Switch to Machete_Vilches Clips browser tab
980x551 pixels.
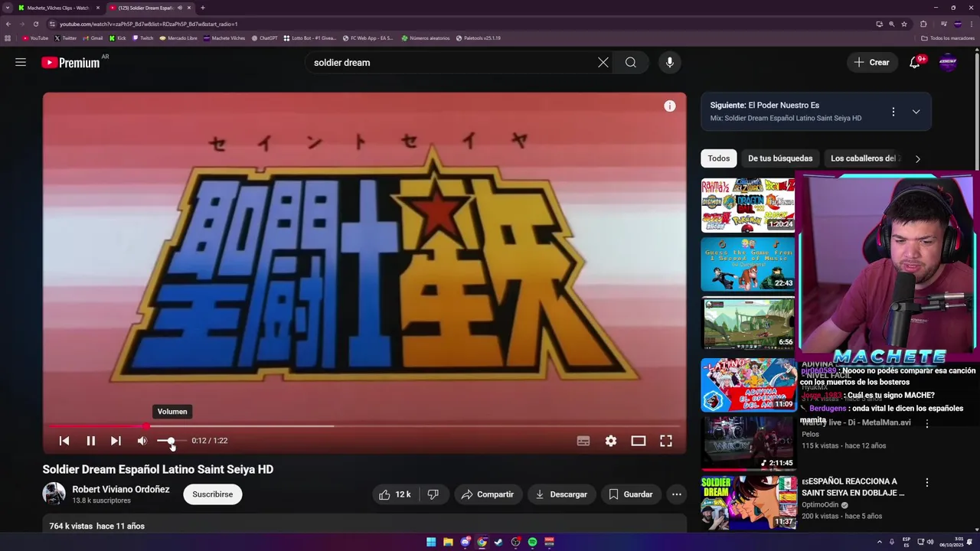pos(58,8)
